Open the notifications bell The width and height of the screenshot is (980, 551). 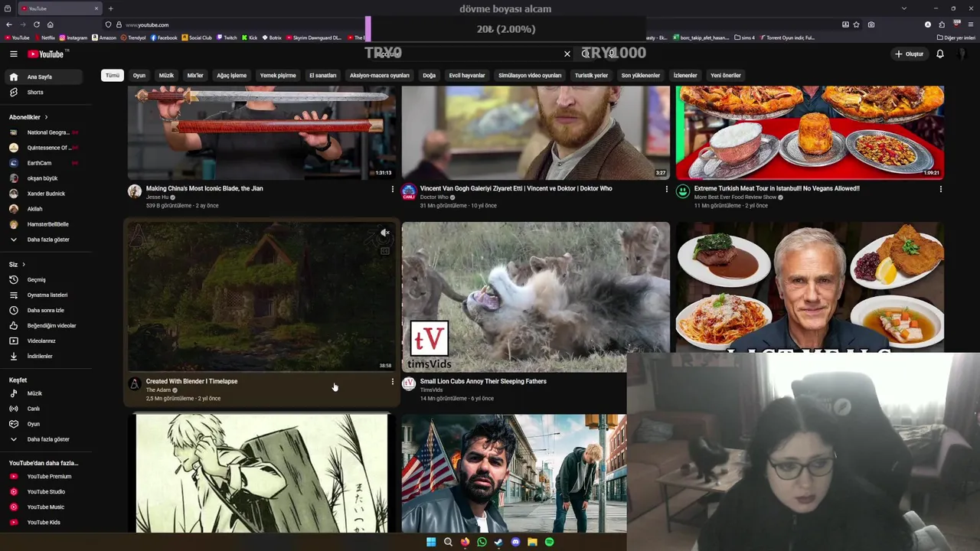pyautogui.click(x=940, y=54)
